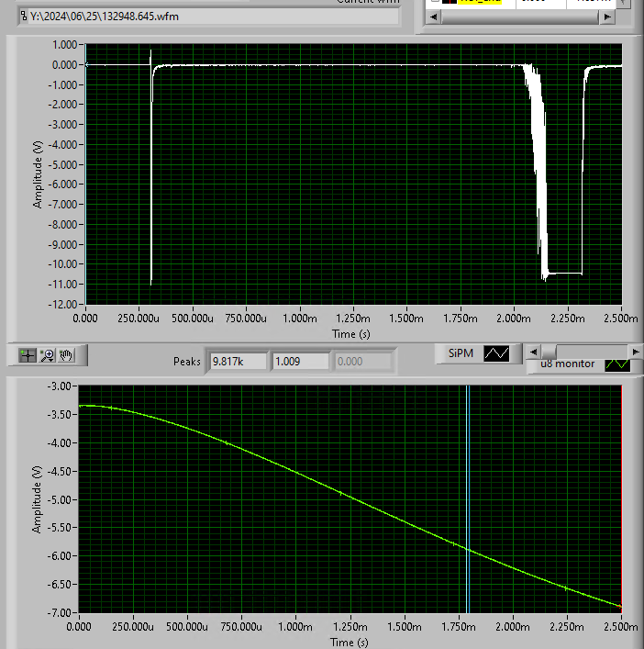
Task: Click the lower graph X-axis start 0.000
Action: [79, 627]
